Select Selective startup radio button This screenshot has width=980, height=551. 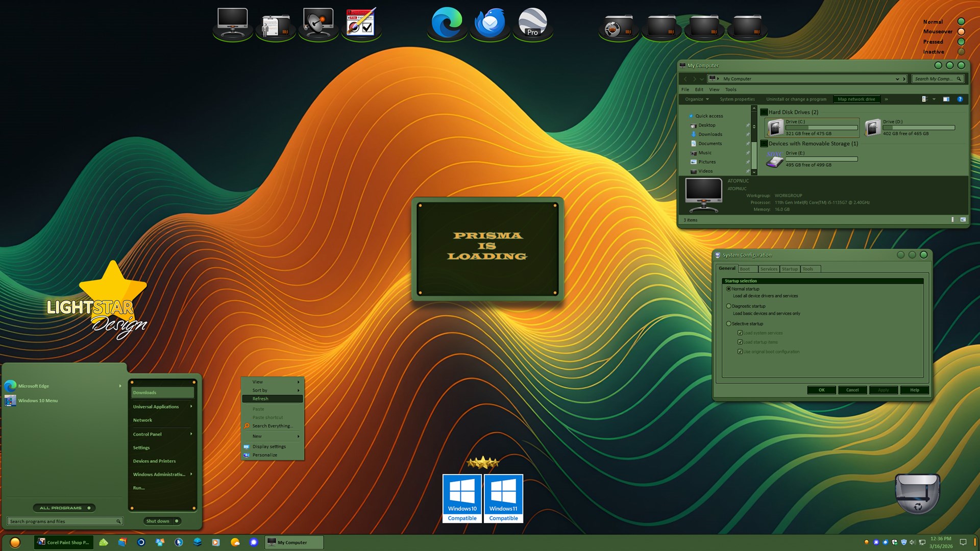click(x=729, y=323)
